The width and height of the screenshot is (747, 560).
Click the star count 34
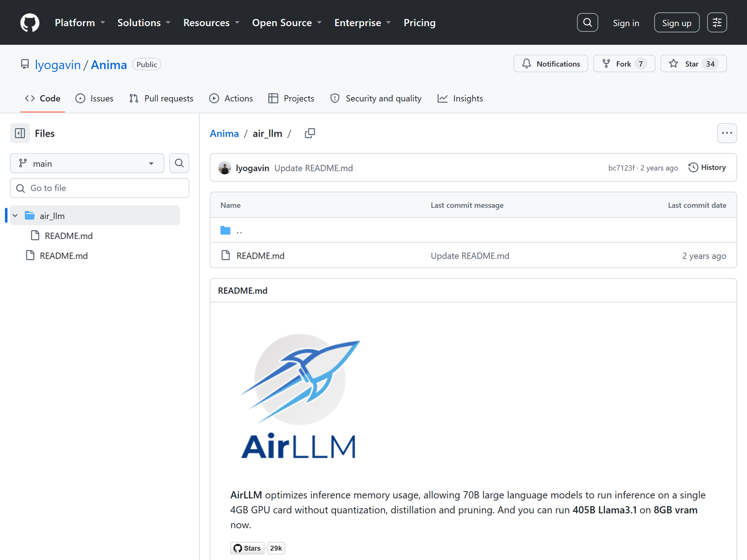click(x=710, y=64)
